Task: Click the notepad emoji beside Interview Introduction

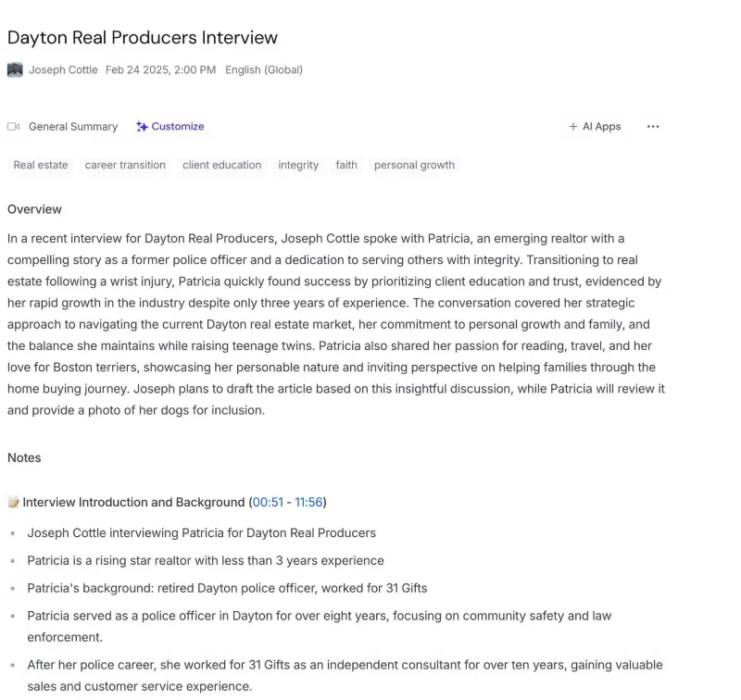Action: tap(14, 503)
